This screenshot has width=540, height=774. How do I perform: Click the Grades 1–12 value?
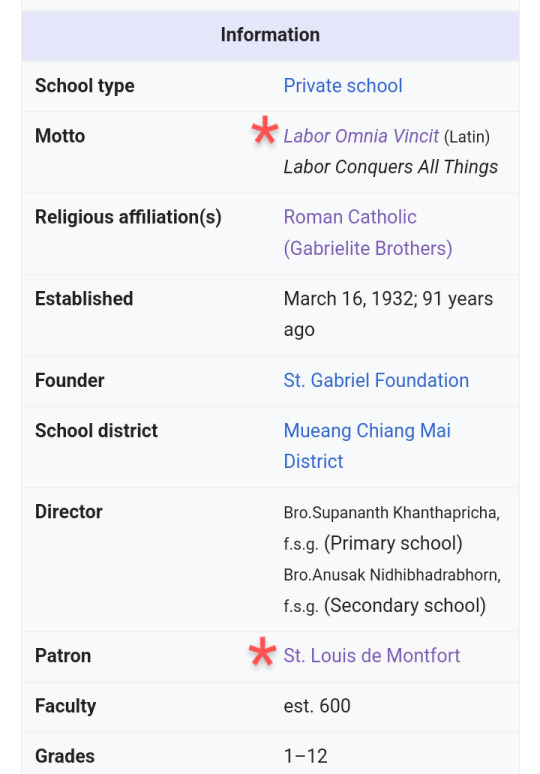click(x=306, y=756)
